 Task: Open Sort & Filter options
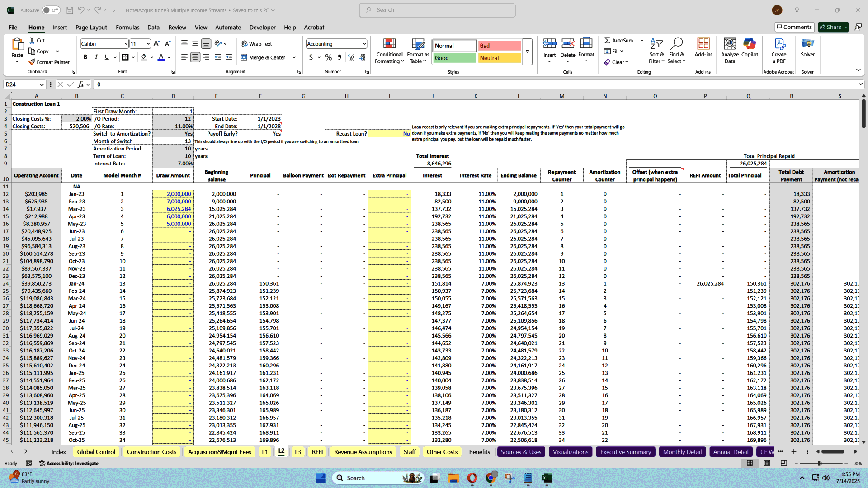click(656, 51)
